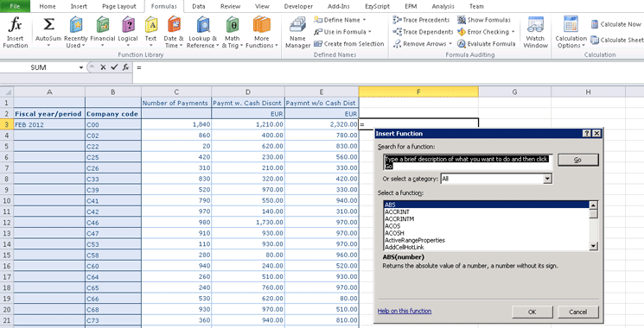The height and width of the screenshot is (328, 644).
Task: Open Lookup & Reference functions library
Action: point(202,33)
